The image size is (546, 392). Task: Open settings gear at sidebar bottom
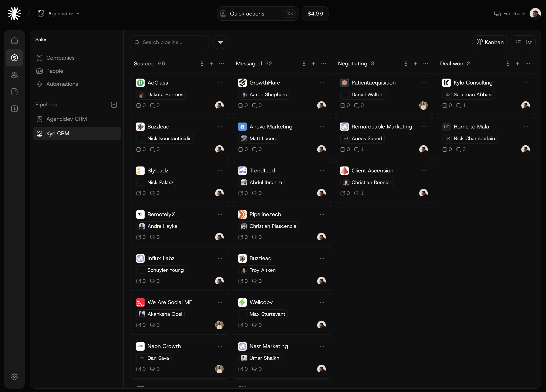point(14,377)
